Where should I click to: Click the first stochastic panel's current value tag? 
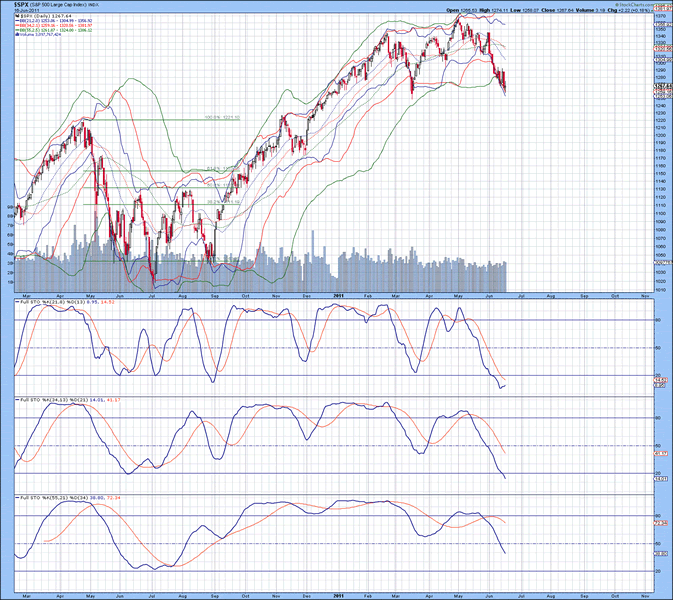point(661,386)
